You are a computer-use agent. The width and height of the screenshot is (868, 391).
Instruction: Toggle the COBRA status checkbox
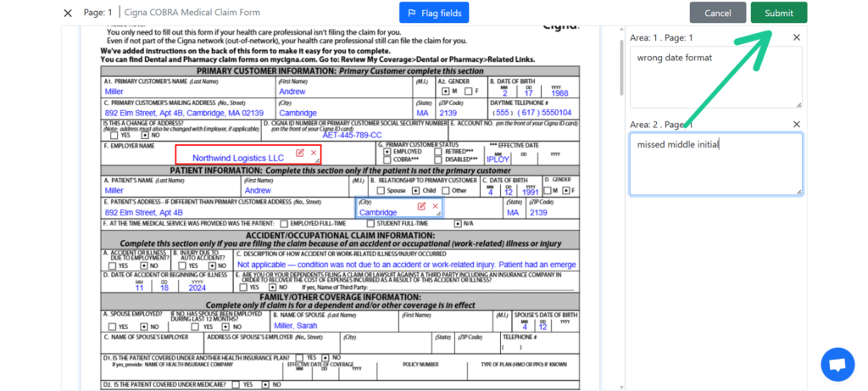click(387, 159)
